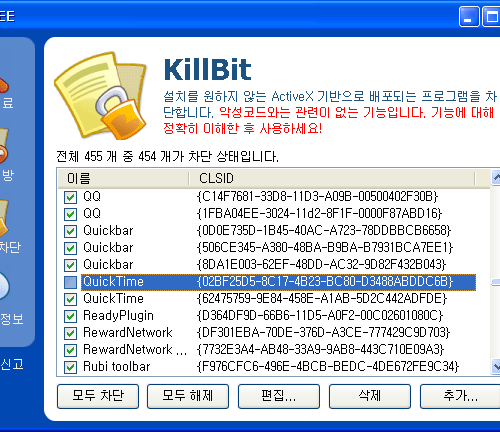This screenshot has height=432, width=500.
Task: Select the 차단 sidebar item
Action: tap(10, 247)
